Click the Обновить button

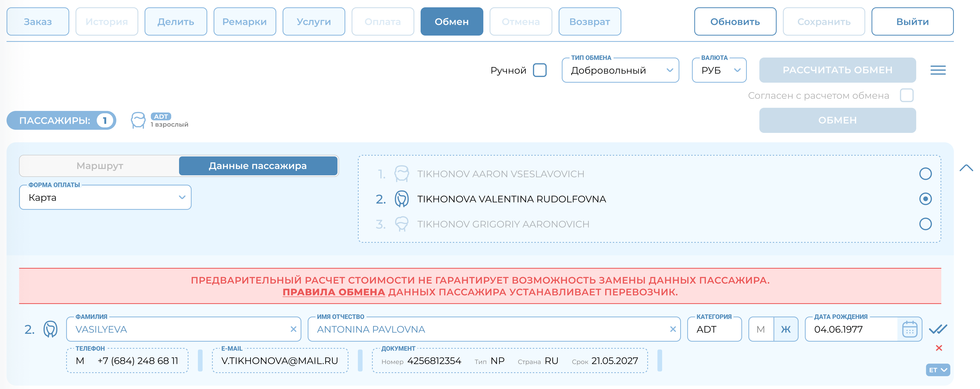[x=735, y=22]
